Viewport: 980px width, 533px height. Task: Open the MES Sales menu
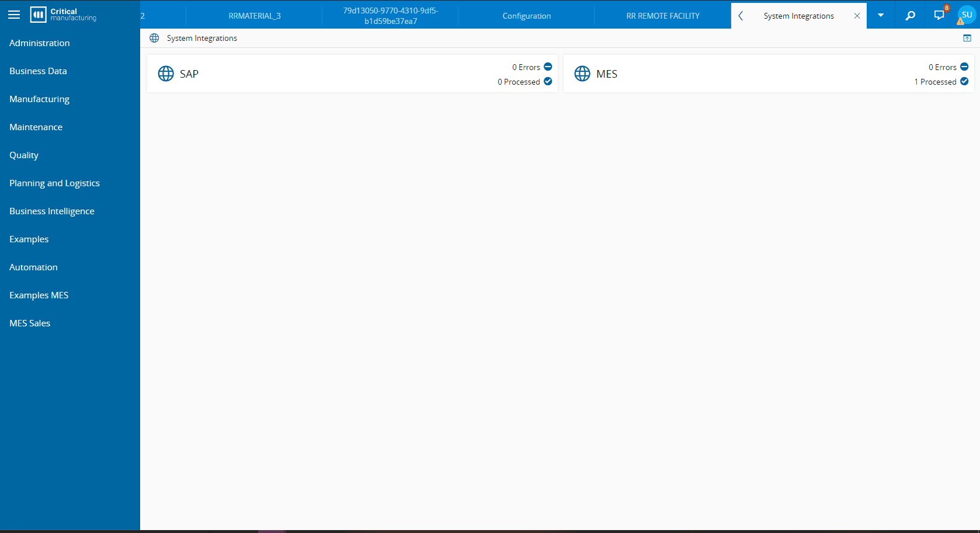point(70,323)
